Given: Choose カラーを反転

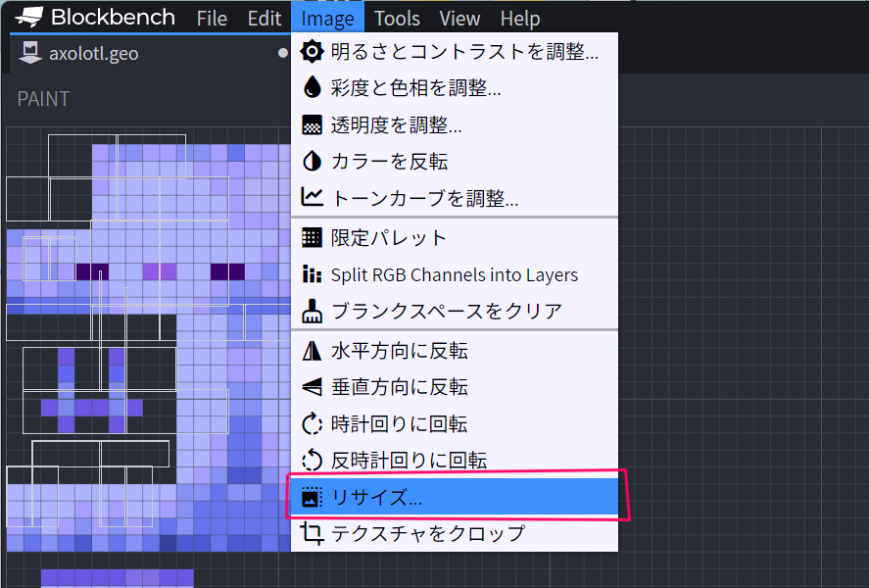Looking at the screenshot, I should coord(455,162).
